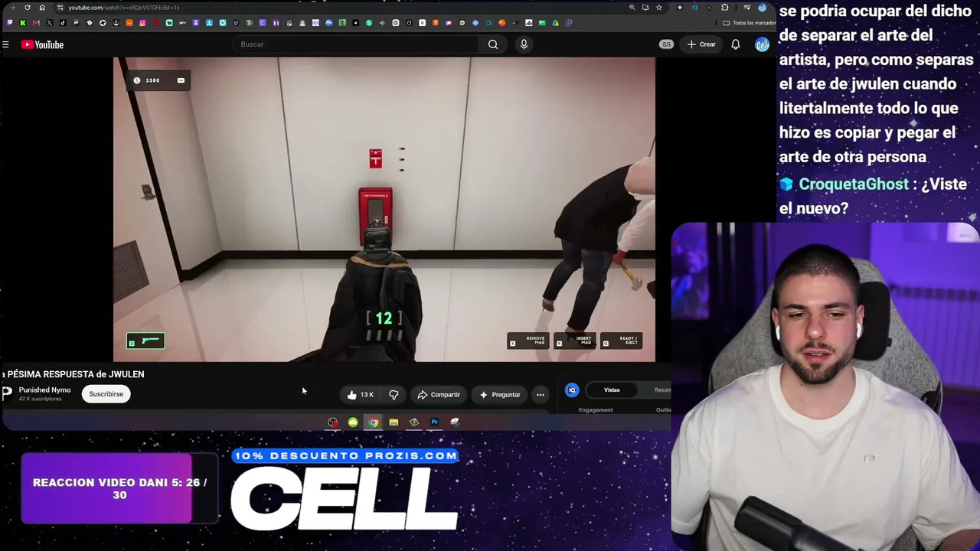Open the Instagram bookmark in bookmarks bar
The image size is (980, 551).
coord(142,23)
